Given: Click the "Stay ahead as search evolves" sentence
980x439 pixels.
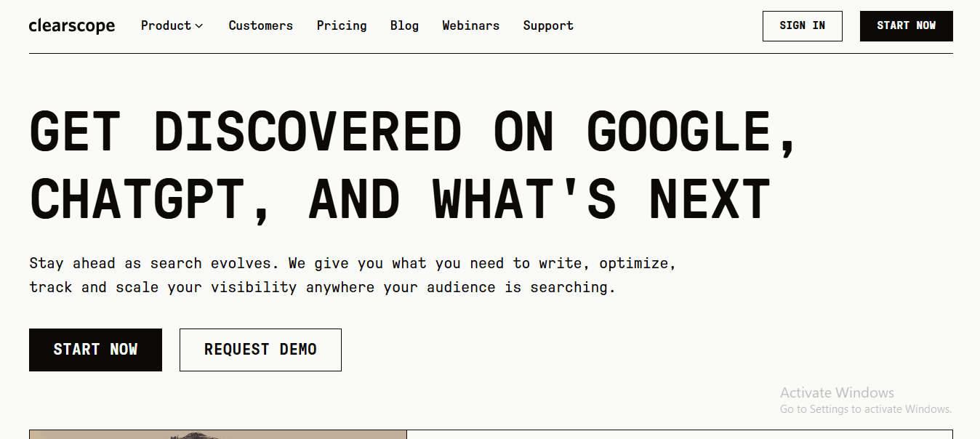Looking at the screenshot, I should pyautogui.click(x=353, y=263).
